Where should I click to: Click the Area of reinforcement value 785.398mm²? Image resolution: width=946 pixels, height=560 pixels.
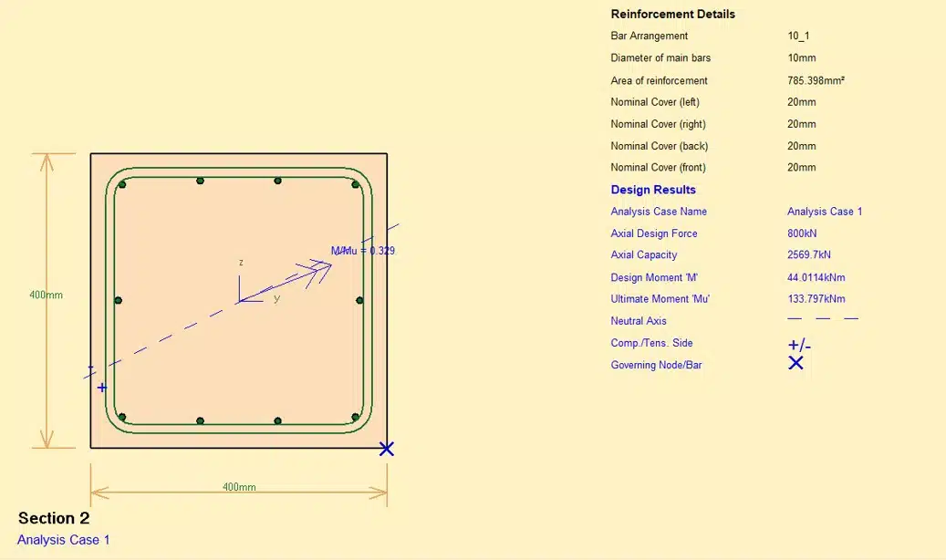click(x=816, y=80)
